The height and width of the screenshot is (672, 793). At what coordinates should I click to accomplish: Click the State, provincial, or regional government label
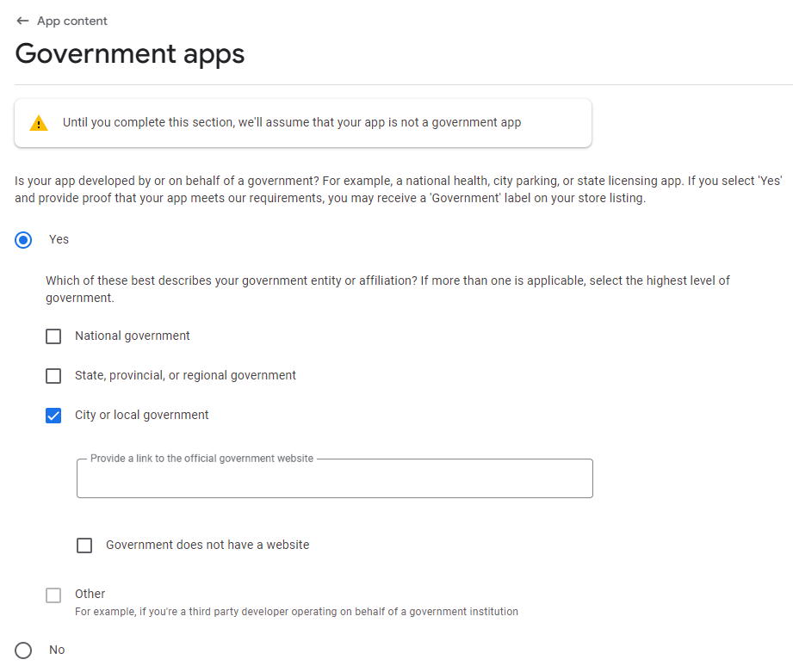click(x=185, y=375)
